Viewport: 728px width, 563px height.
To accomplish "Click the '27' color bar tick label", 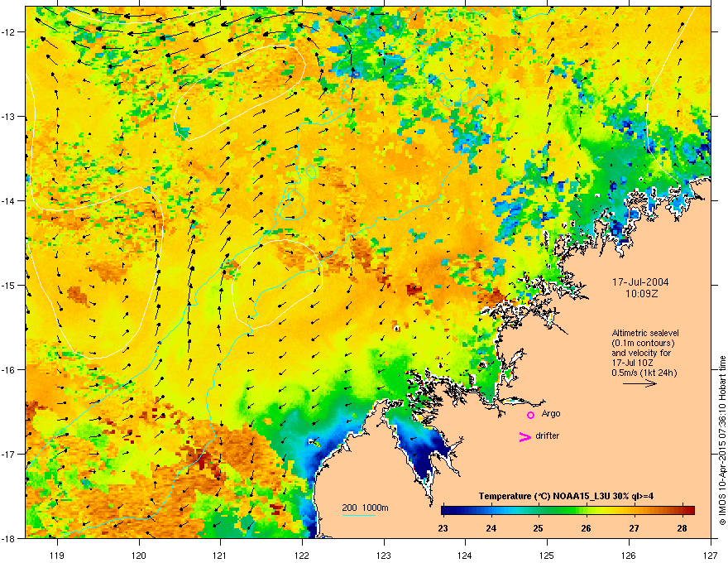I will tap(634, 528).
